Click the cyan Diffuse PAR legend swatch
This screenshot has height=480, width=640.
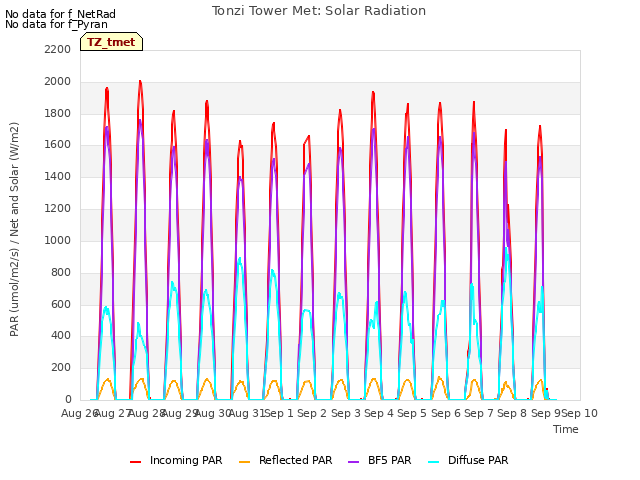click(433, 462)
